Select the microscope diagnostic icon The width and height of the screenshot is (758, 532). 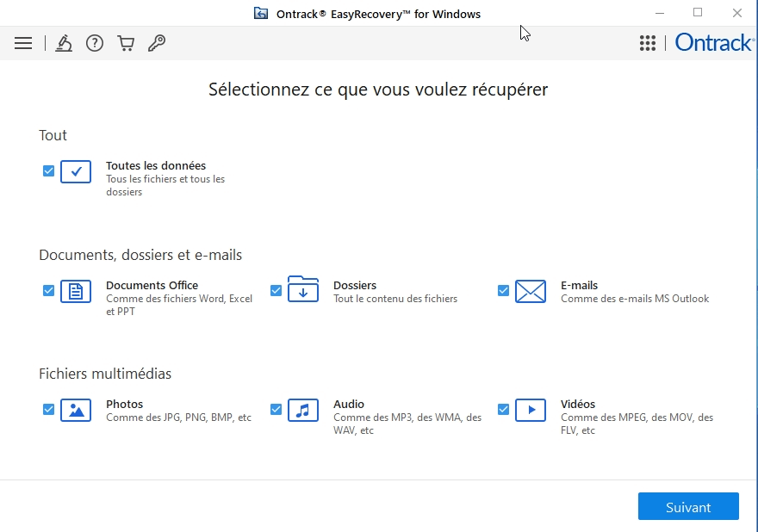click(64, 43)
